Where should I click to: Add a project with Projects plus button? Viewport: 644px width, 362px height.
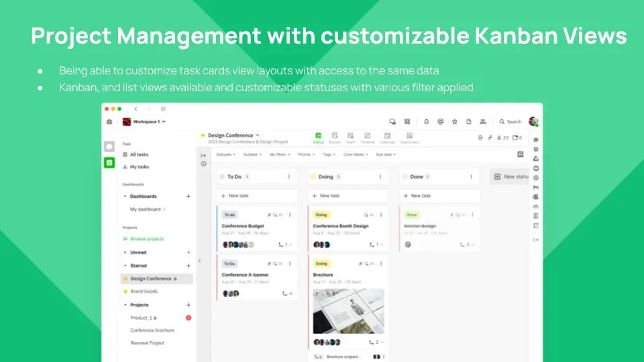(x=188, y=305)
